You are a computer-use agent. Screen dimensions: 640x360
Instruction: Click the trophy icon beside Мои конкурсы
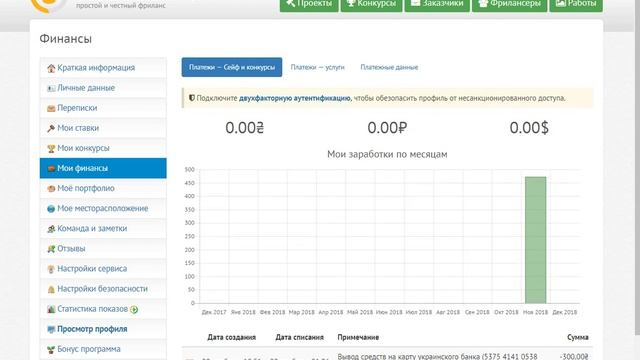click(x=51, y=149)
